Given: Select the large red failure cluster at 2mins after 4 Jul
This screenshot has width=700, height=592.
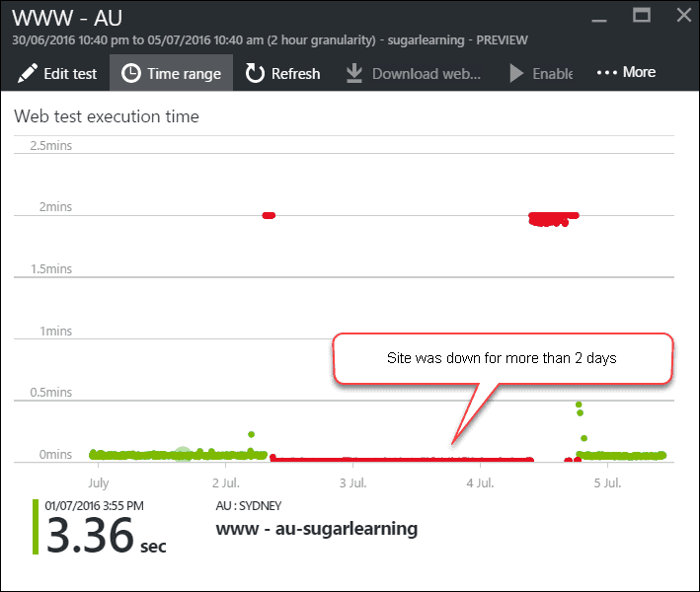Looking at the screenshot, I should click(x=552, y=217).
